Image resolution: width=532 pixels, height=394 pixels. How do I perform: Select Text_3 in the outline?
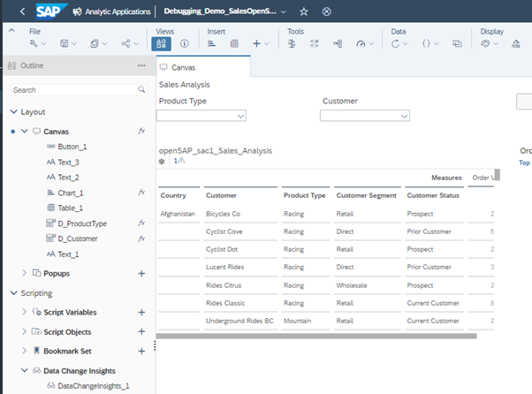tap(68, 162)
